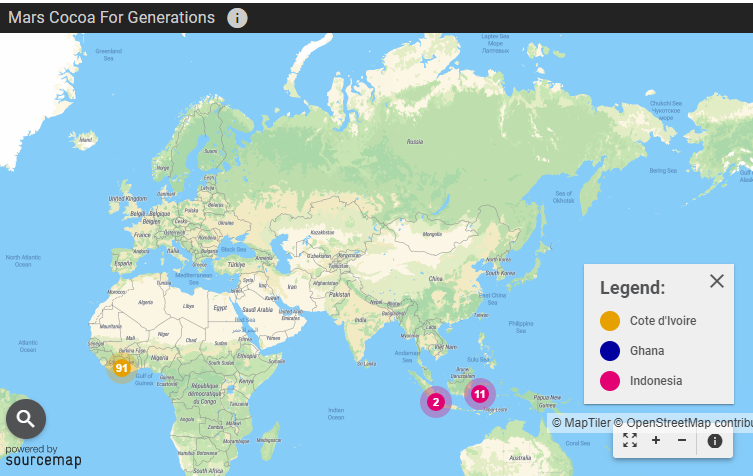The height and width of the screenshot is (476, 753).
Task: Click the Türkiye map label
Action: click(236, 265)
